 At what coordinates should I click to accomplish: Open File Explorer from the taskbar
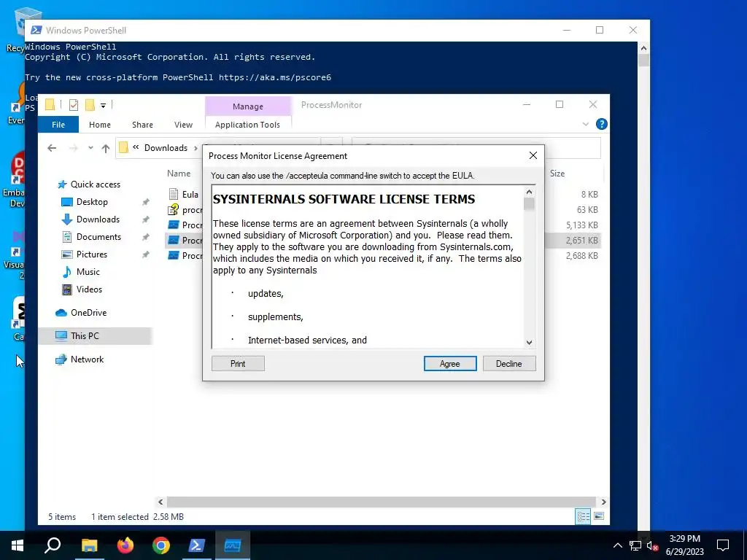[89, 545]
